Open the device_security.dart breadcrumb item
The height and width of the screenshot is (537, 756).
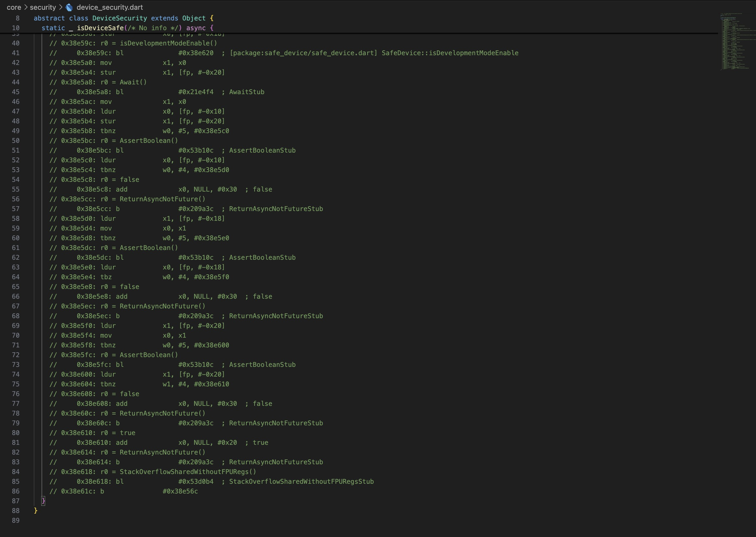tap(109, 7)
